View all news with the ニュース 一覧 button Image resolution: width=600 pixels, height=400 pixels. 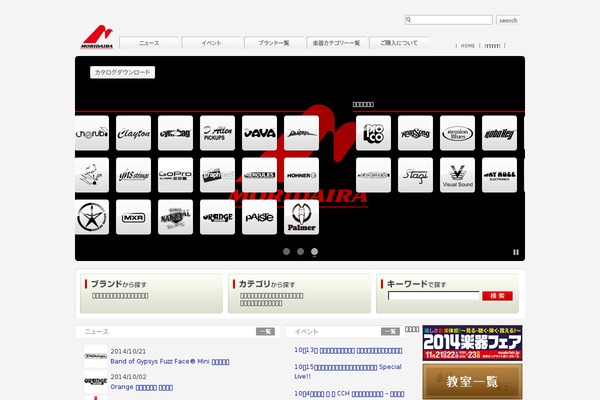point(265,331)
